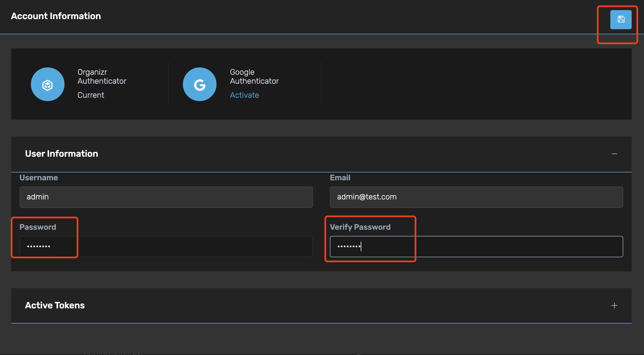Click the Password field label
644x355 pixels.
[x=38, y=227]
